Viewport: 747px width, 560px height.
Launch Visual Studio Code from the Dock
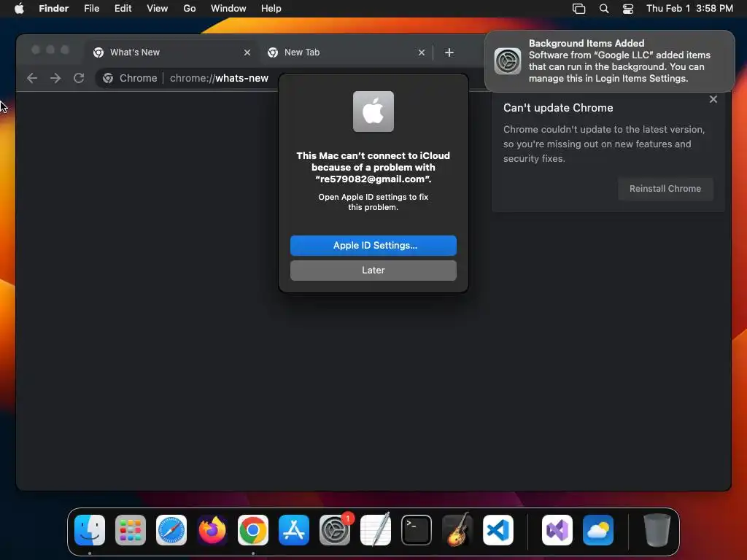click(498, 530)
